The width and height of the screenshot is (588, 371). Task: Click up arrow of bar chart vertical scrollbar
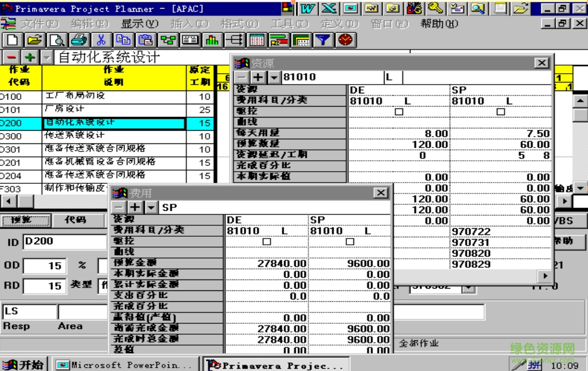(x=580, y=101)
